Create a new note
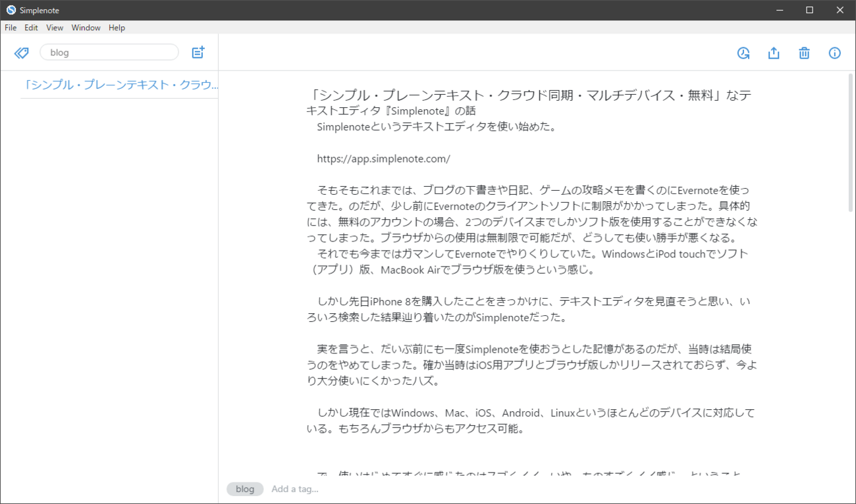856x504 pixels. [x=198, y=53]
